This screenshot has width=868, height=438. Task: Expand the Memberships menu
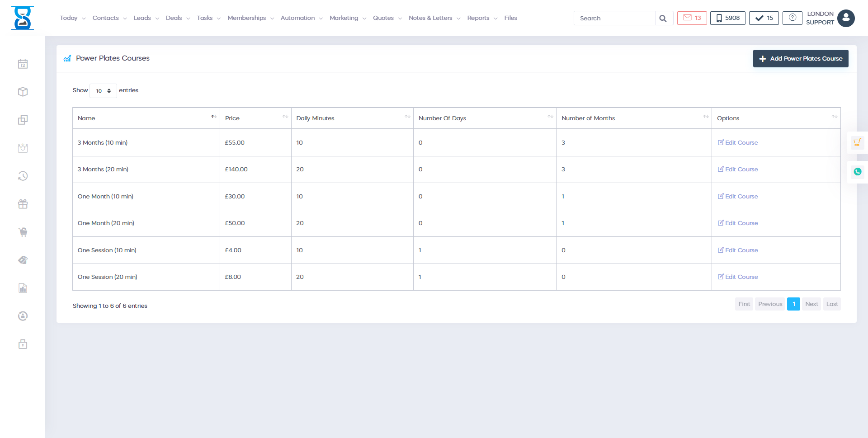coord(250,18)
